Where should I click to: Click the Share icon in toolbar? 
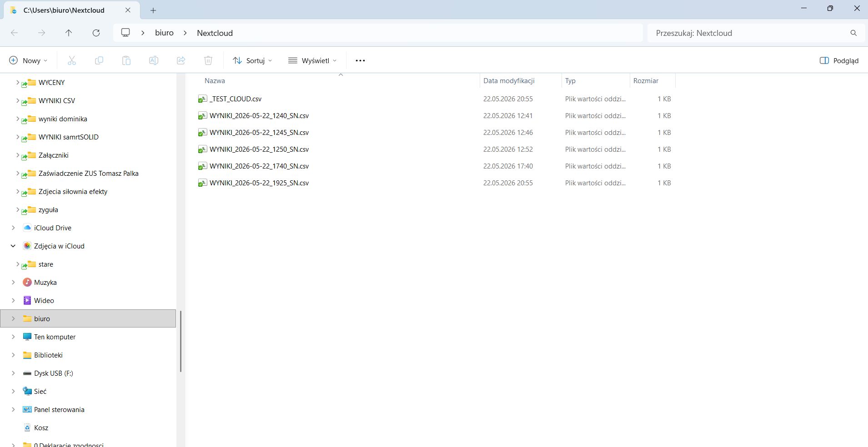(181, 60)
